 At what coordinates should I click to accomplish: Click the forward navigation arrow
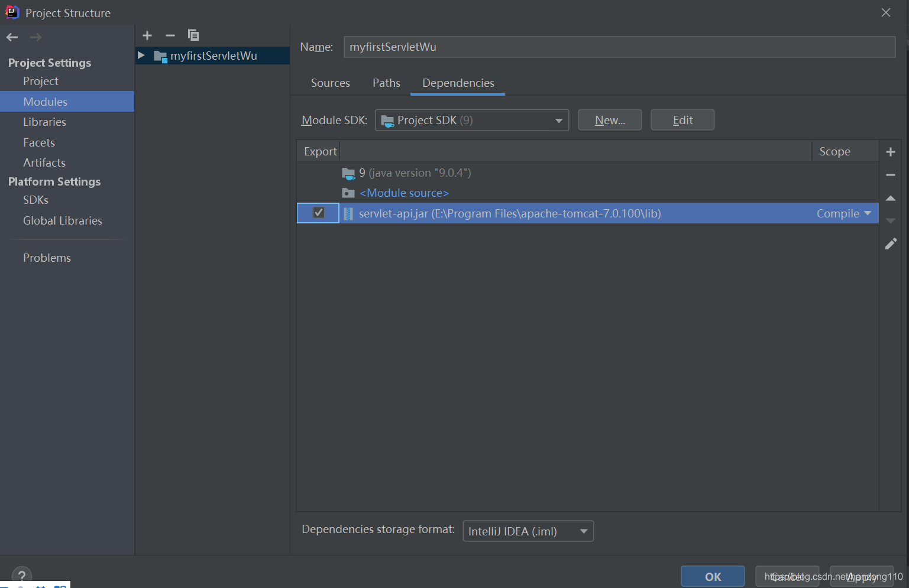(35, 37)
